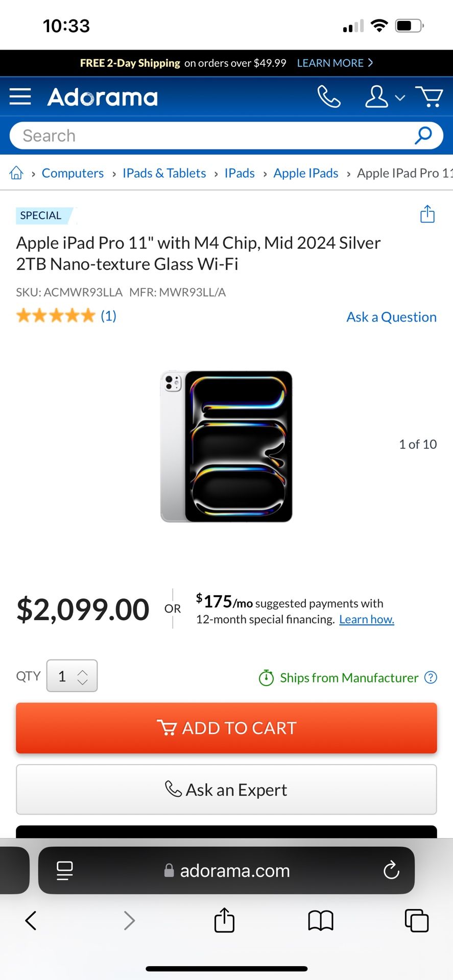Select the Apple IPads breadcrumb
453x980 pixels.
click(306, 173)
